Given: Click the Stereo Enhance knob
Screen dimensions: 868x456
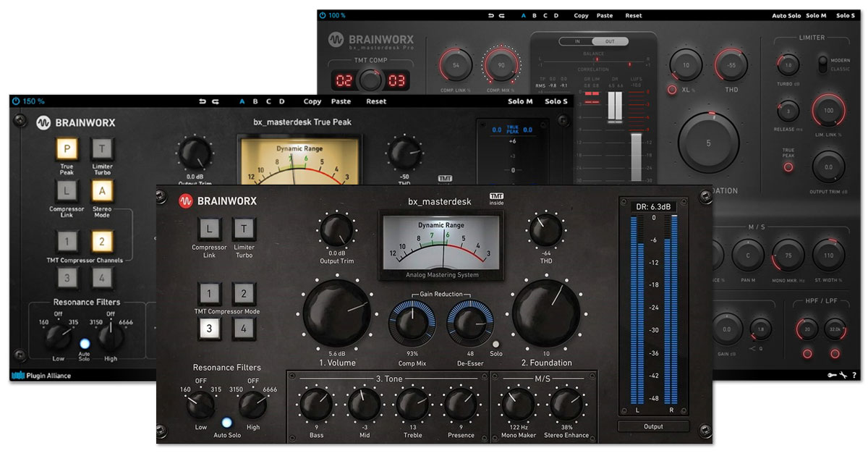Looking at the screenshot, I should [x=566, y=405].
